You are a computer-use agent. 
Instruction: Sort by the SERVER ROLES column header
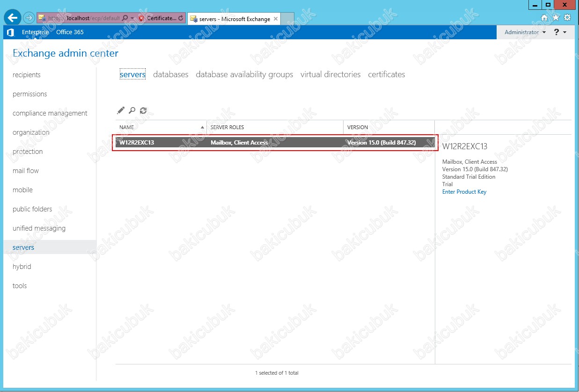point(275,127)
